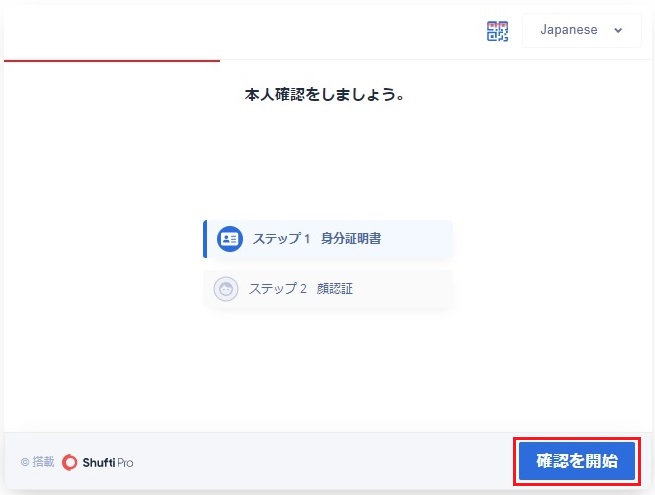This screenshot has height=495, width=655.
Task: Click the QR code icon
Action: click(497, 30)
